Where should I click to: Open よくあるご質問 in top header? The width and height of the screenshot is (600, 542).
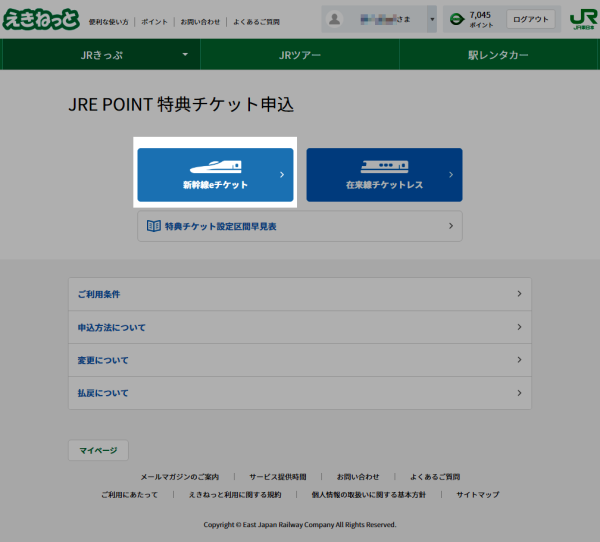[x=256, y=22]
